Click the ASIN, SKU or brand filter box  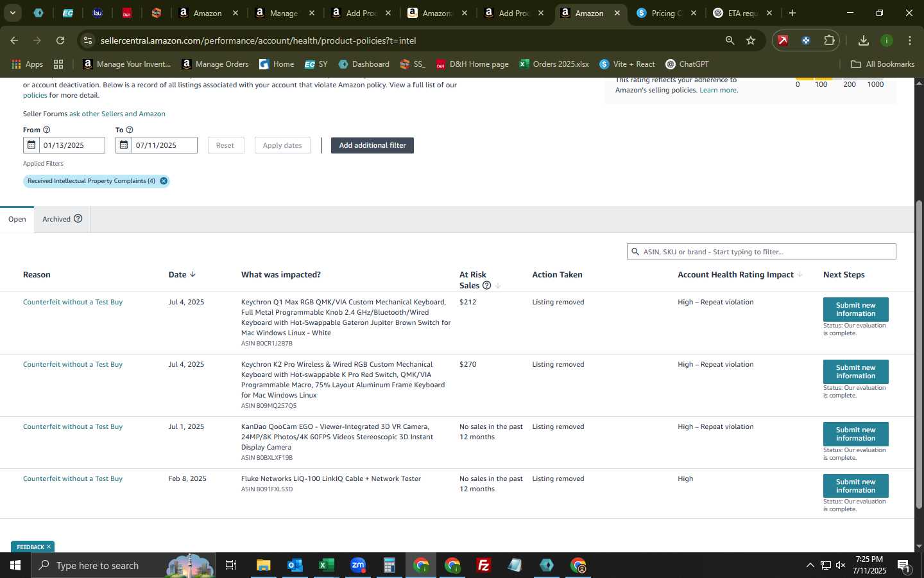(761, 252)
